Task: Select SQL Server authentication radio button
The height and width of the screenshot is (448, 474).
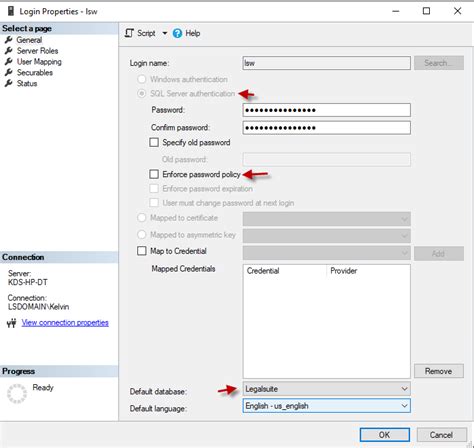Action: coord(142,94)
